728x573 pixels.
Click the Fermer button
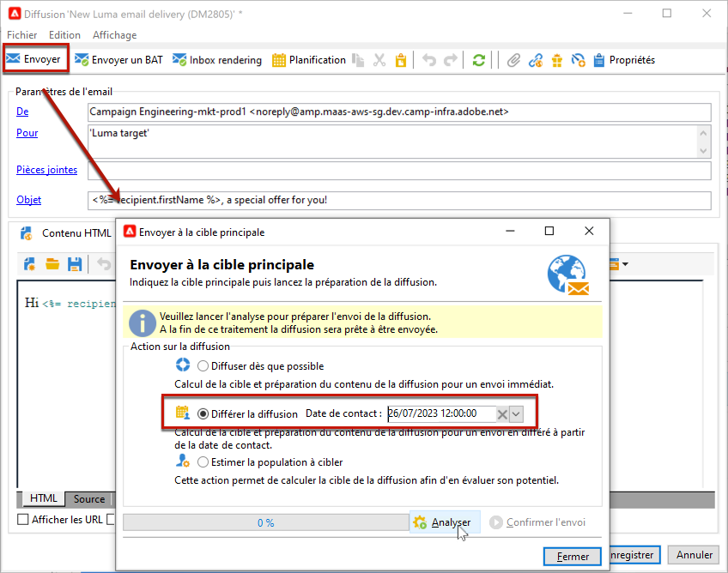(573, 557)
